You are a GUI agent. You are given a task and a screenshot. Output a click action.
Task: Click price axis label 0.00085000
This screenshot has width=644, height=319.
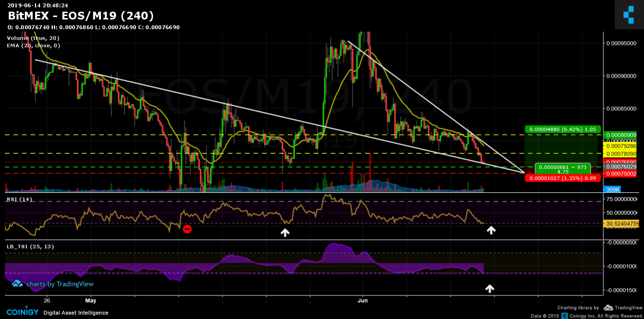(x=621, y=109)
